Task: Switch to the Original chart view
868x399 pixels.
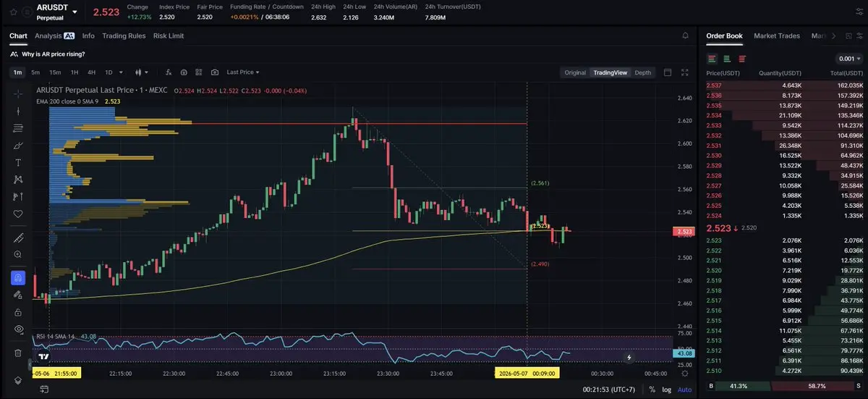Action: tap(575, 72)
